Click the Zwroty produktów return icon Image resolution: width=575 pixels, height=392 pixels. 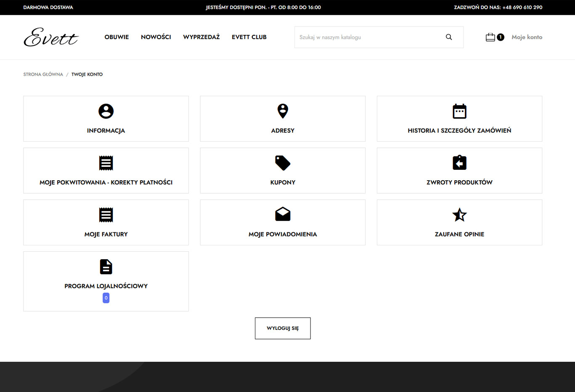point(459,163)
